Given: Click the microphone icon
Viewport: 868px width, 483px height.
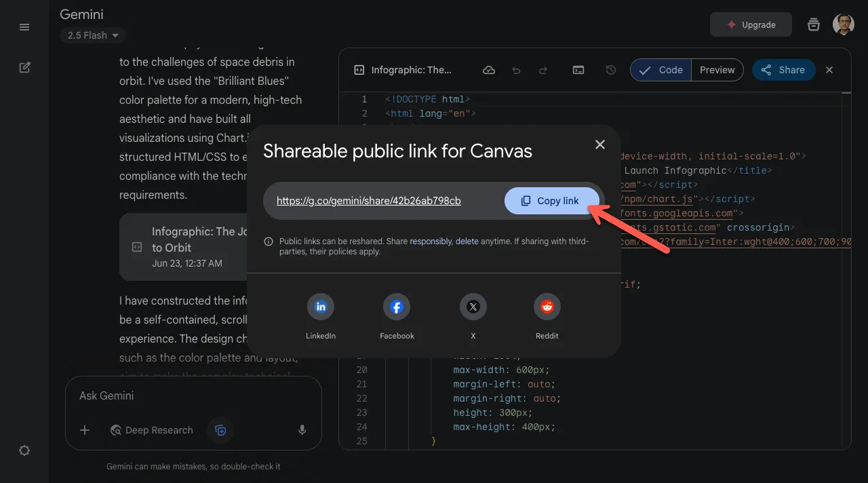Looking at the screenshot, I should pyautogui.click(x=302, y=430).
